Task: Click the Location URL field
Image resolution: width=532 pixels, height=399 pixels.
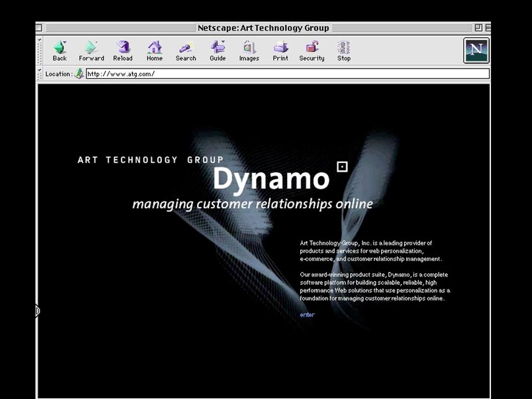Action: [x=288, y=74]
